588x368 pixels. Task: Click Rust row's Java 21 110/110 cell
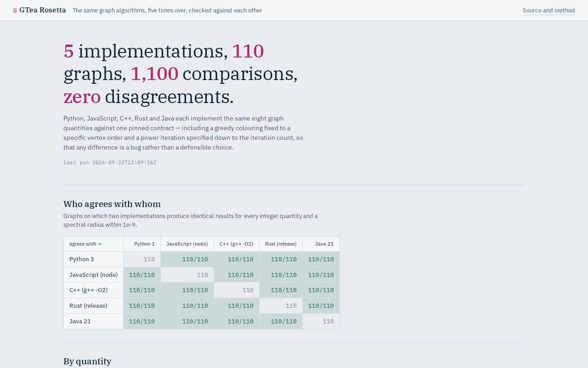tap(321, 306)
